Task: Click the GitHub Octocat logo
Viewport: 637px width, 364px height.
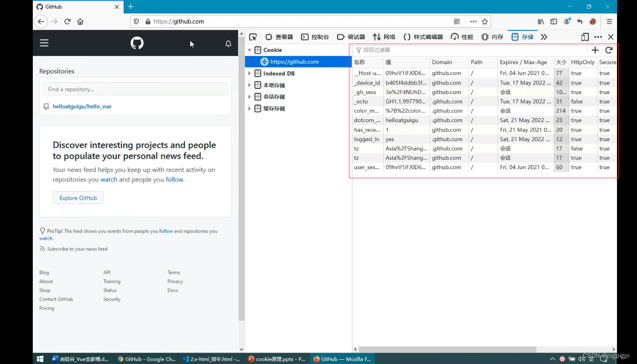Action: pyautogui.click(x=137, y=43)
